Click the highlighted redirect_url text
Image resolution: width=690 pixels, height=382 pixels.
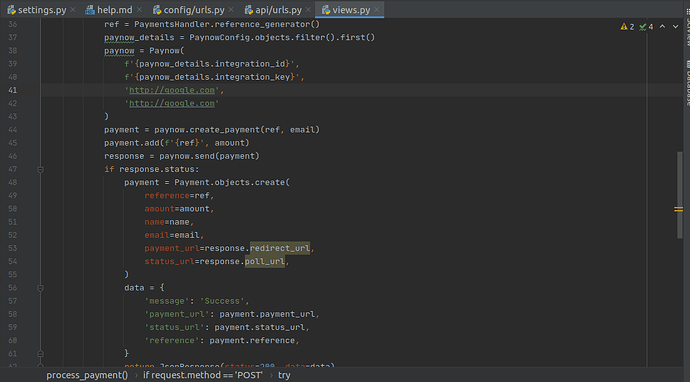click(280, 248)
